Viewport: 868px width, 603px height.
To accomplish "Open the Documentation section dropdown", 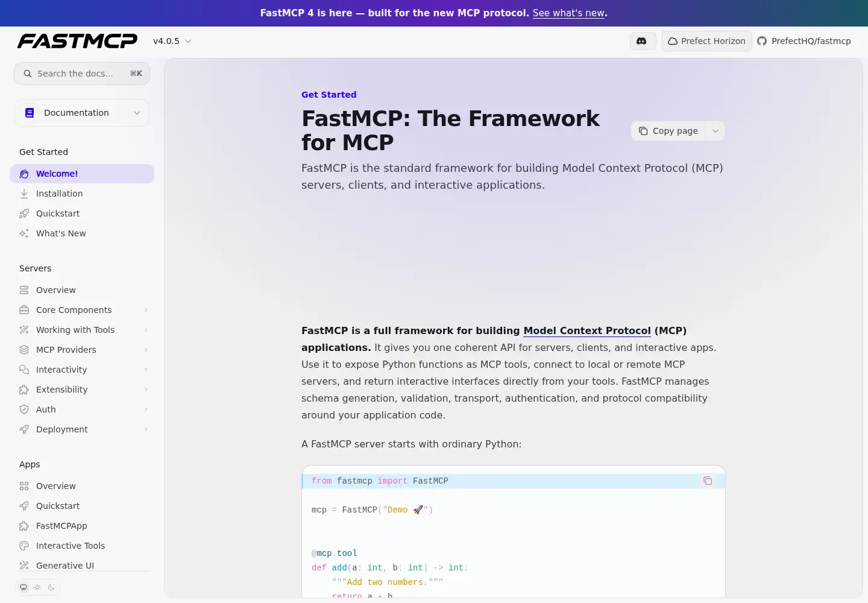I will tap(82, 113).
